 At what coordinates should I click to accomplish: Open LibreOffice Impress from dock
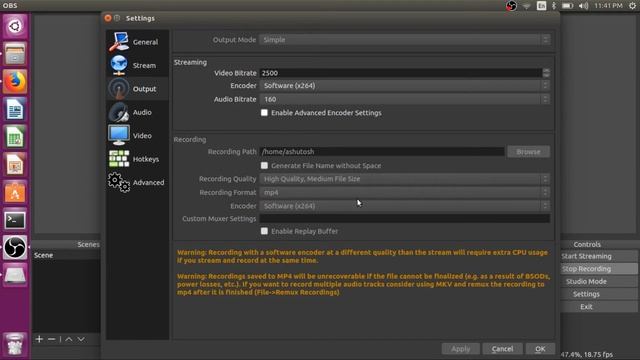[x=15, y=165]
